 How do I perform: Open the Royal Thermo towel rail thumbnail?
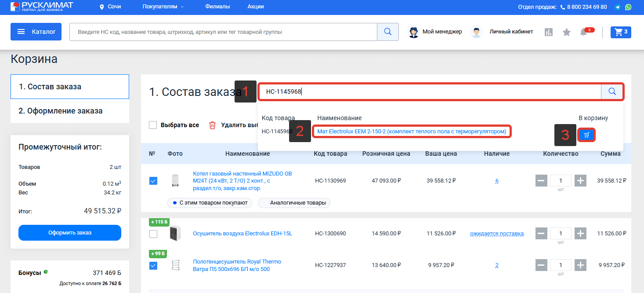175,265
